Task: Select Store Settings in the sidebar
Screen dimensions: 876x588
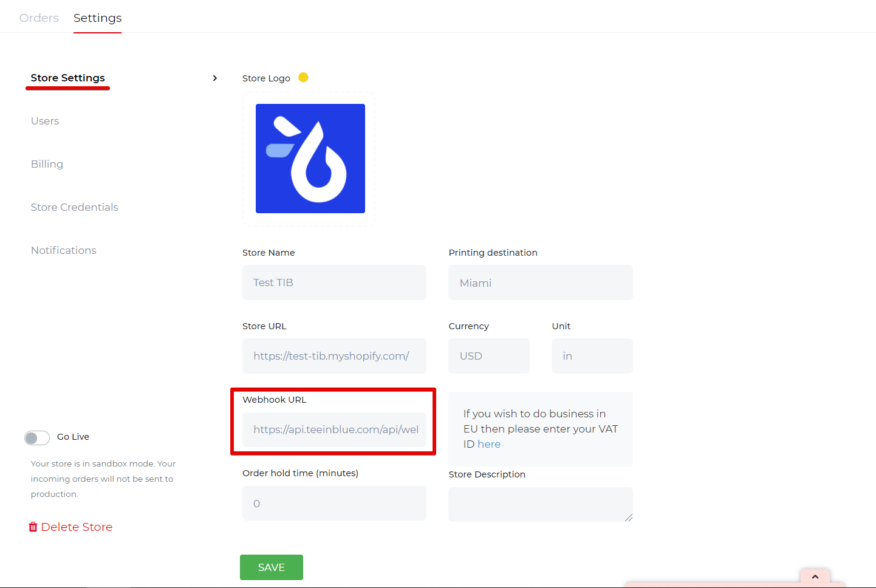Action: pos(67,78)
